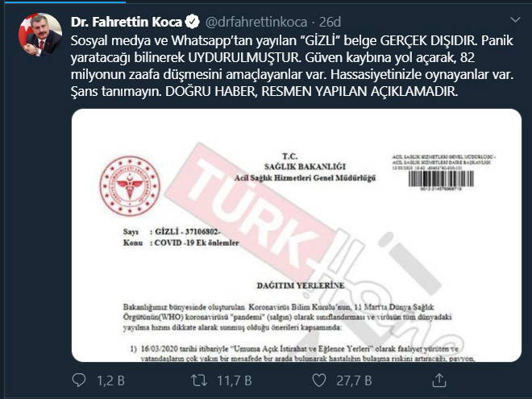Click the tweet text about GİZLİ belge
The width and height of the screenshot is (532, 399).
pyautogui.click(x=292, y=66)
